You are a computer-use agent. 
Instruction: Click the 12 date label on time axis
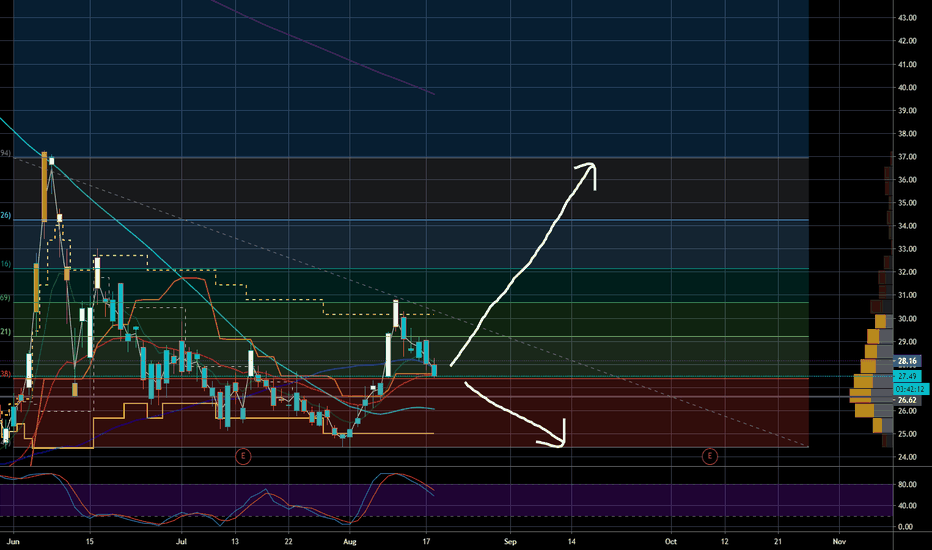click(x=725, y=542)
